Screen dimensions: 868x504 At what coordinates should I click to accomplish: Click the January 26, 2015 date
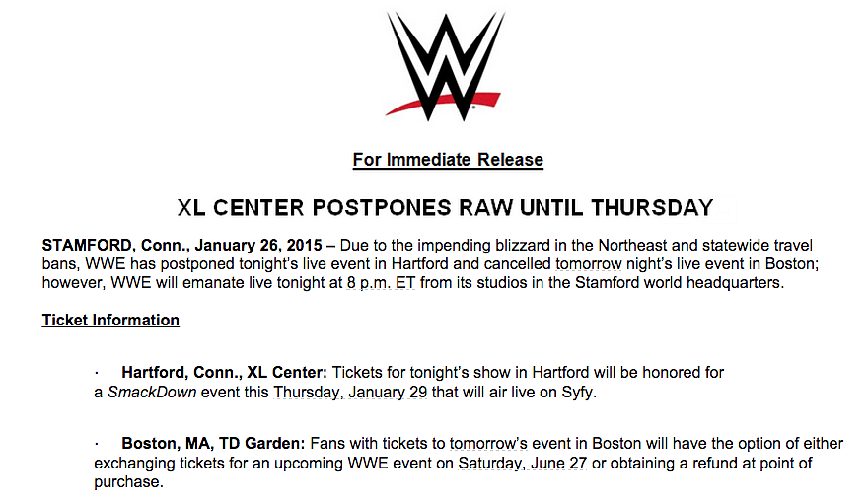[x=258, y=246]
